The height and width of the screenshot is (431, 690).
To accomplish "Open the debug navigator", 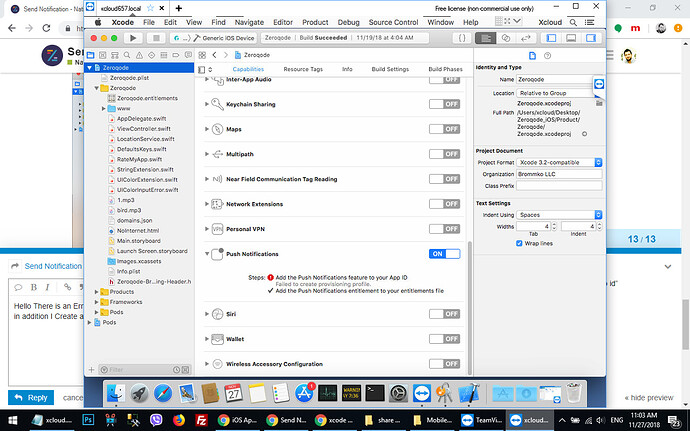I will 164,55.
